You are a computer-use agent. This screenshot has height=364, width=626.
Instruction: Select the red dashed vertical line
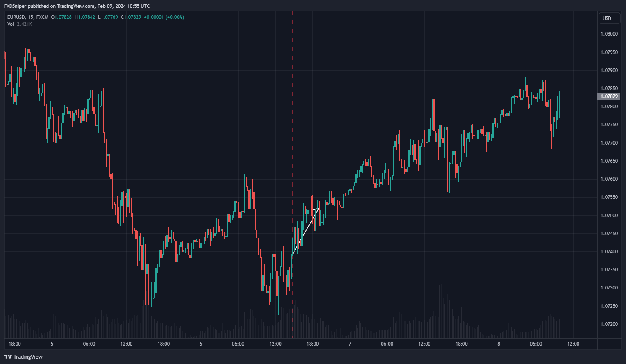coord(292,123)
